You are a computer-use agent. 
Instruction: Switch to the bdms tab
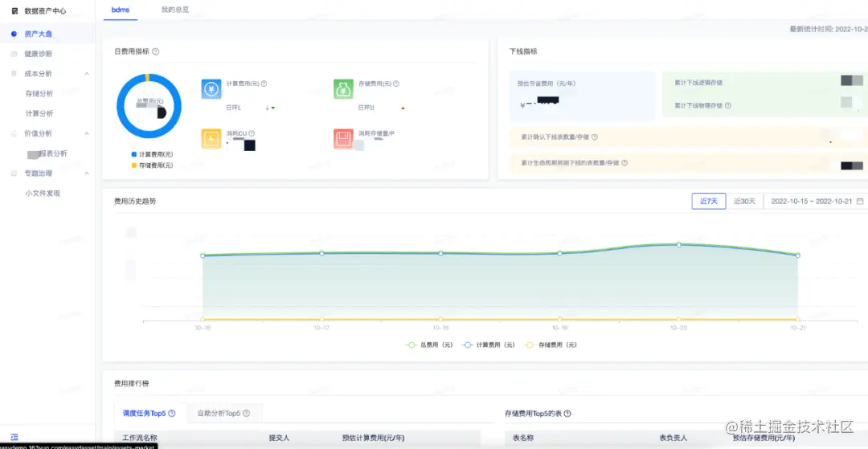point(120,10)
